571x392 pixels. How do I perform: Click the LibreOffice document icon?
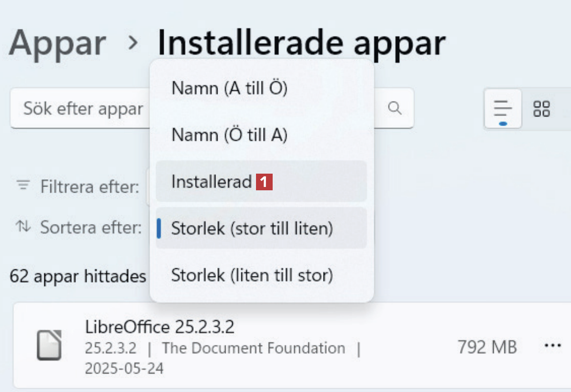click(x=49, y=344)
